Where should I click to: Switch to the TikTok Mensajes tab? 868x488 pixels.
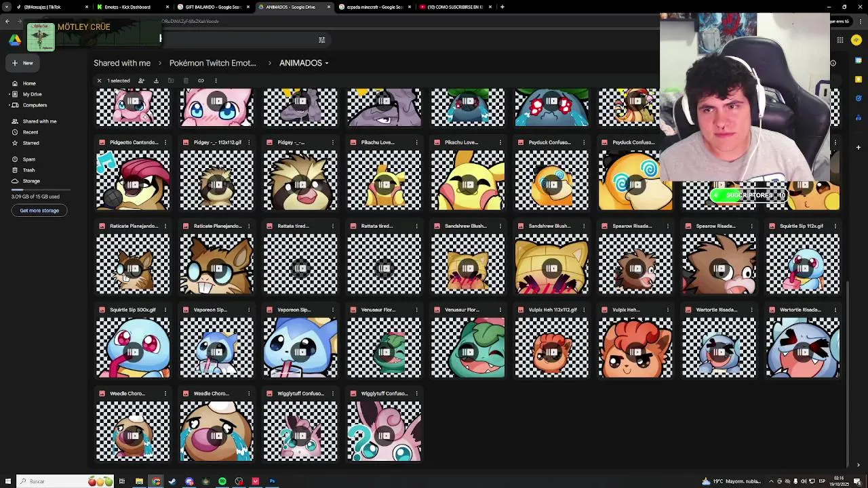point(52,7)
